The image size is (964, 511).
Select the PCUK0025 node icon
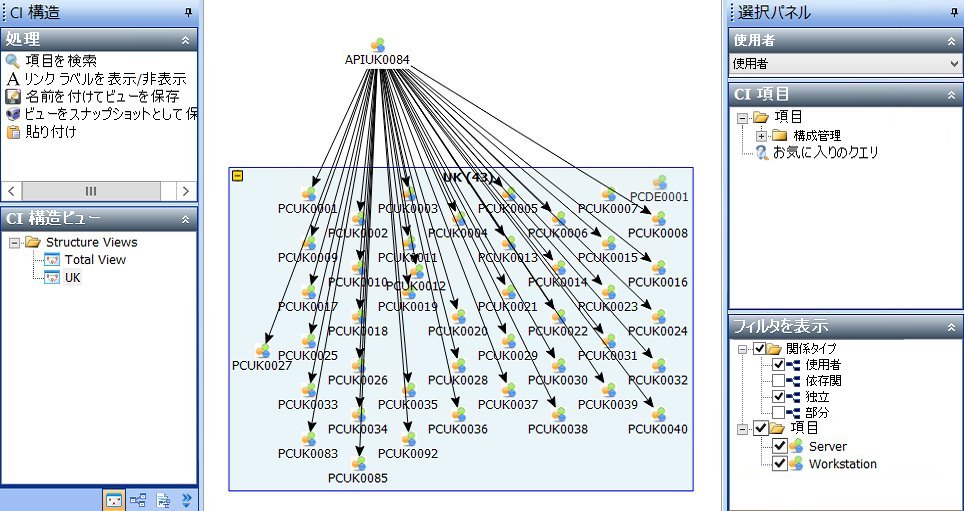308,341
